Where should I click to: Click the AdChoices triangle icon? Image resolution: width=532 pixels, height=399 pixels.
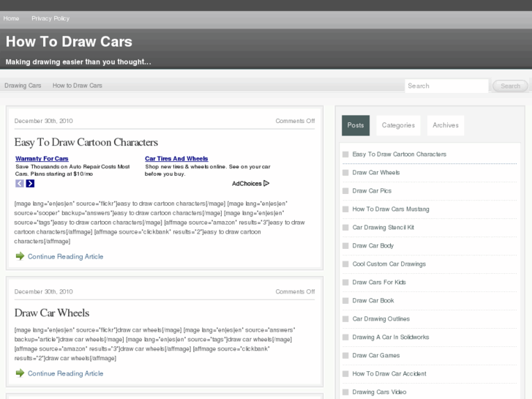click(x=266, y=183)
